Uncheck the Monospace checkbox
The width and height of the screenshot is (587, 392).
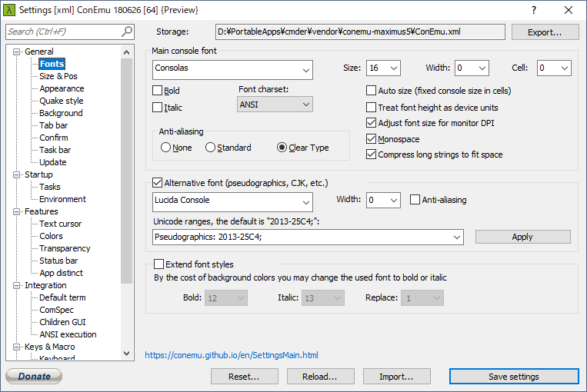pos(371,139)
